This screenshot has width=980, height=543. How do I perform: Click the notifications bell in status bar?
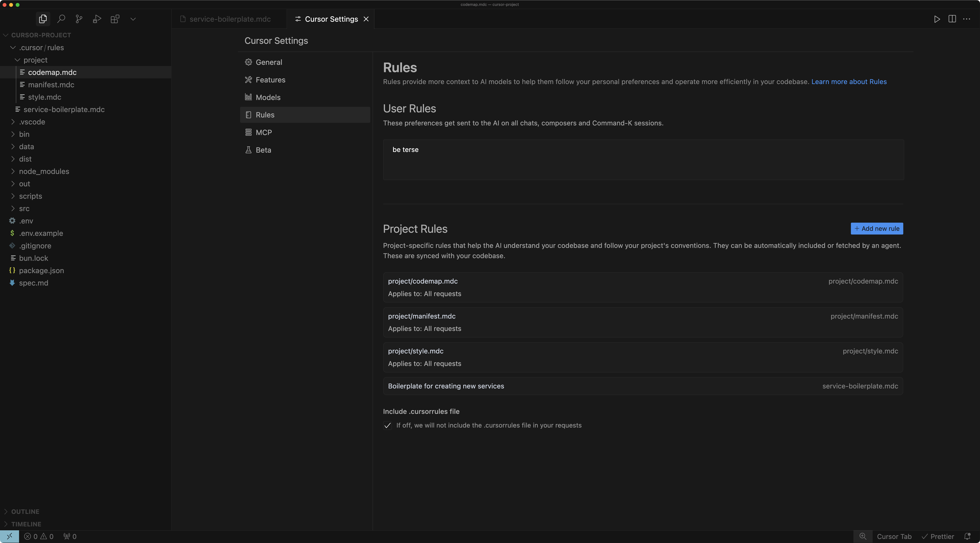(972, 536)
